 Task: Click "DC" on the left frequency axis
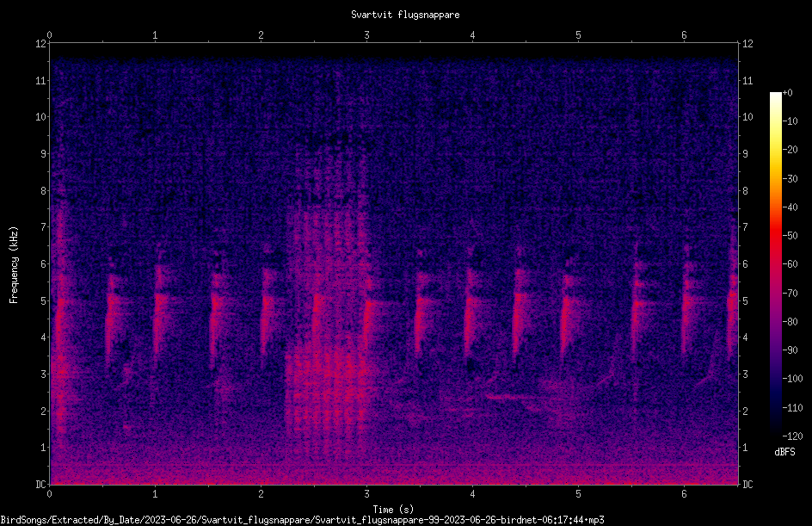point(40,485)
